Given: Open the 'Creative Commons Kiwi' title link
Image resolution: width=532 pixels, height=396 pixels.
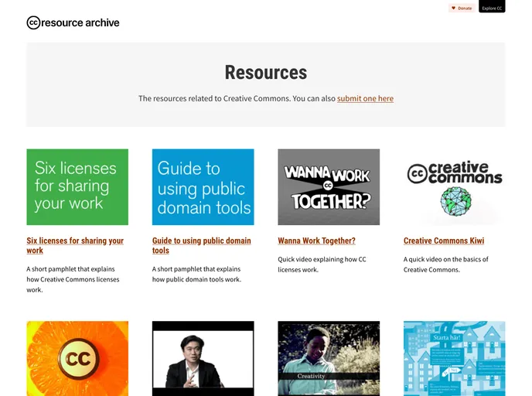Looking at the screenshot, I should [x=444, y=241].
